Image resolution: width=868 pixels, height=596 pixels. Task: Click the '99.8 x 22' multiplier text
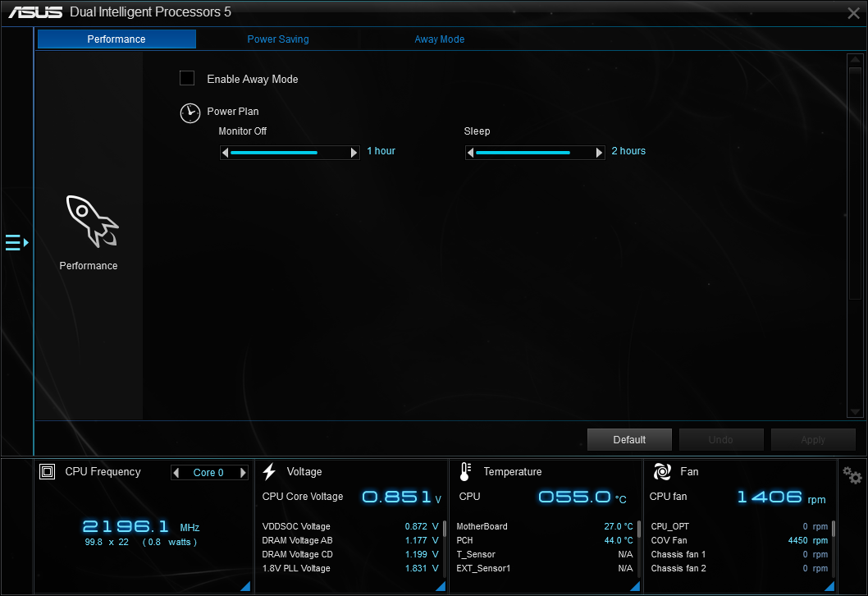(x=107, y=543)
